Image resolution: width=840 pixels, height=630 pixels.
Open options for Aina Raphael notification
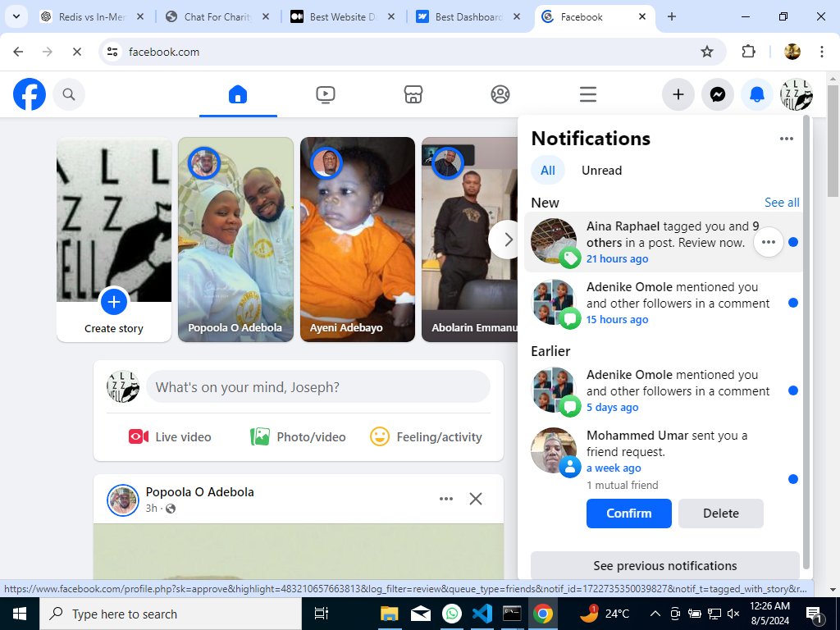click(x=768, y=242)
